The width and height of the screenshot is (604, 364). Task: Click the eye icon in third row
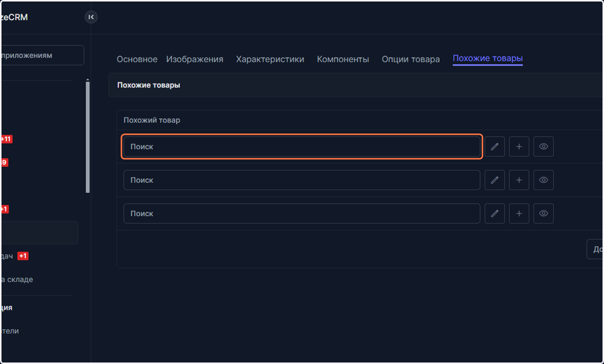[544, 213]
